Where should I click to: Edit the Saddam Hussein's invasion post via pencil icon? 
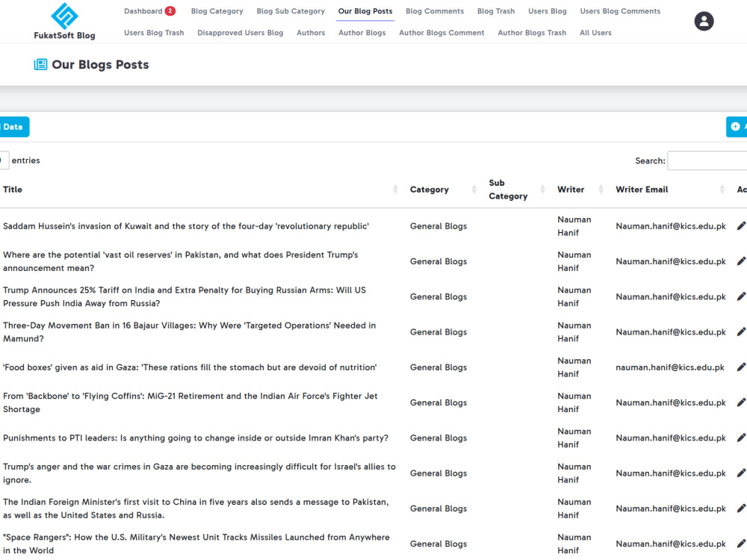click(741, 225)
